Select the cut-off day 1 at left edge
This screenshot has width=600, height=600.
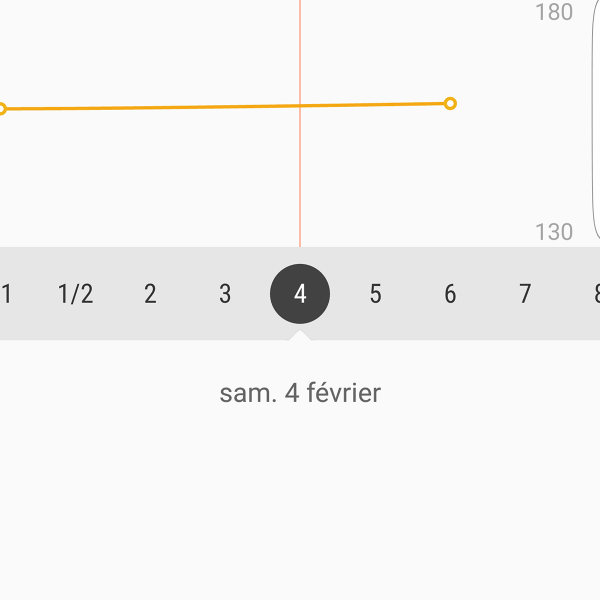coord(6,294)
